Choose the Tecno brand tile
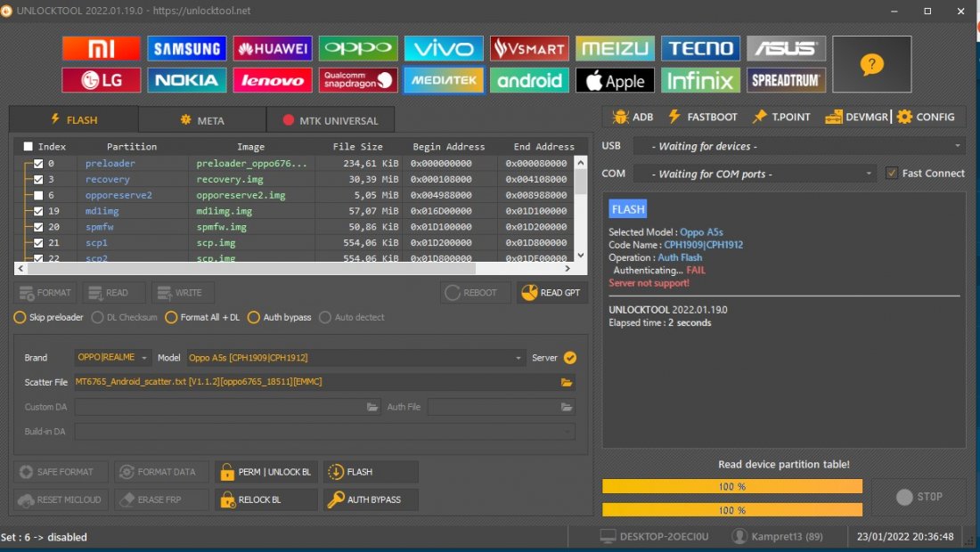The width and height of the screenshot is (980, 552). [700, 48]
